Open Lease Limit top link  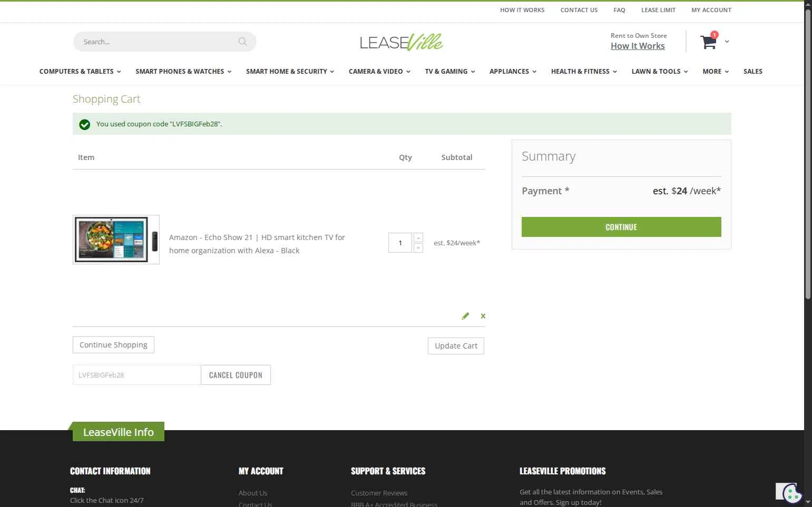658,10
